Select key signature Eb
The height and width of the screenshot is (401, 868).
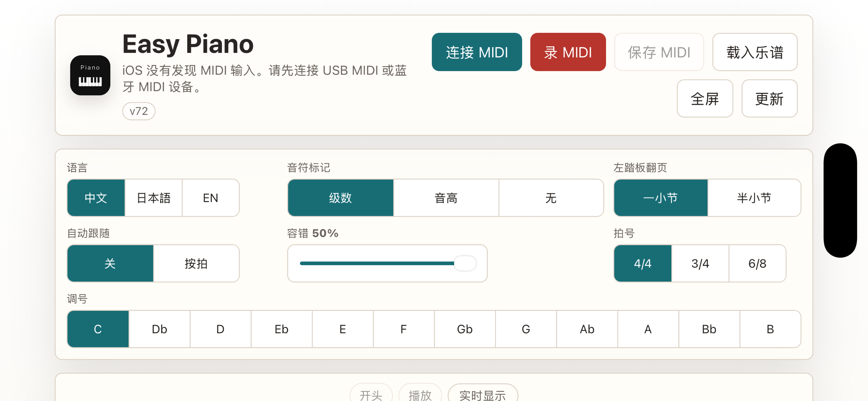click(x=281, y=329)
